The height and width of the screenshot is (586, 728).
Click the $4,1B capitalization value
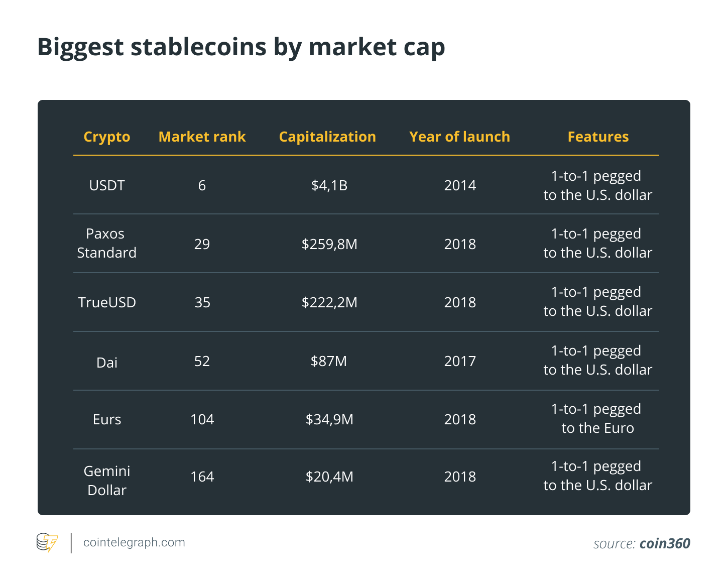click(329, 186)
